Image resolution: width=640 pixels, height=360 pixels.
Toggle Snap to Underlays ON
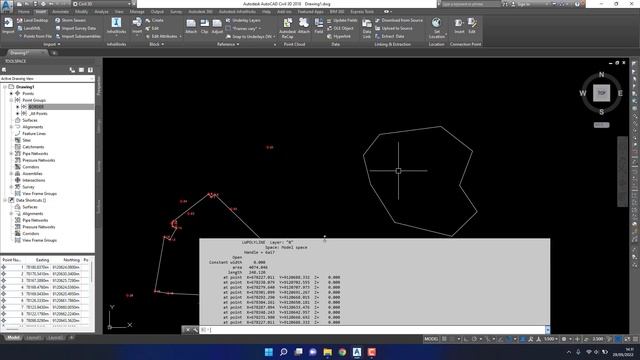pos(249,36)
